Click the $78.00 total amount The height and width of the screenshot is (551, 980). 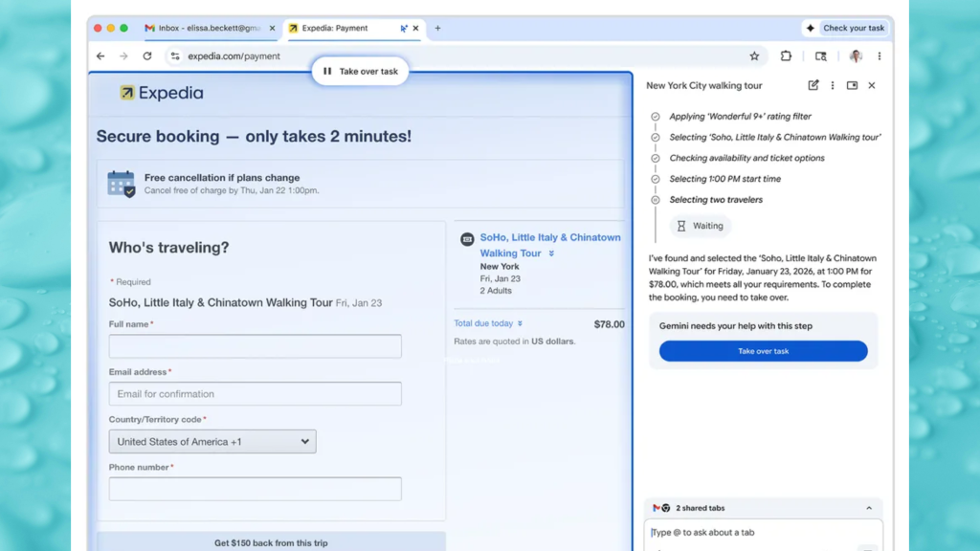[609, 324]
